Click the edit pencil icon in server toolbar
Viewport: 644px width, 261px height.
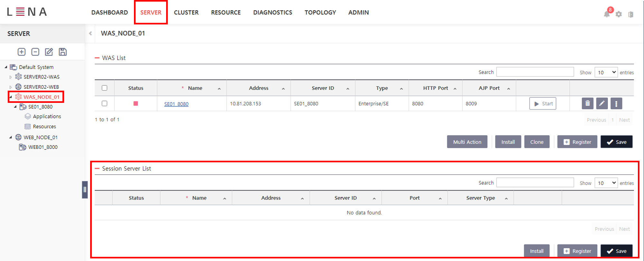49,52
